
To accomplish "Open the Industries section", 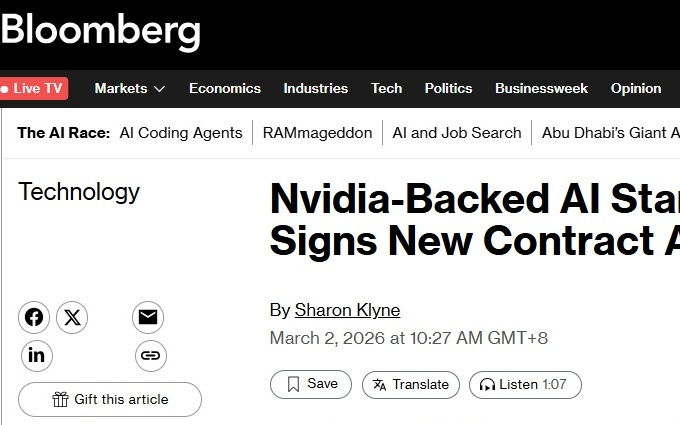I will point(316,88).
